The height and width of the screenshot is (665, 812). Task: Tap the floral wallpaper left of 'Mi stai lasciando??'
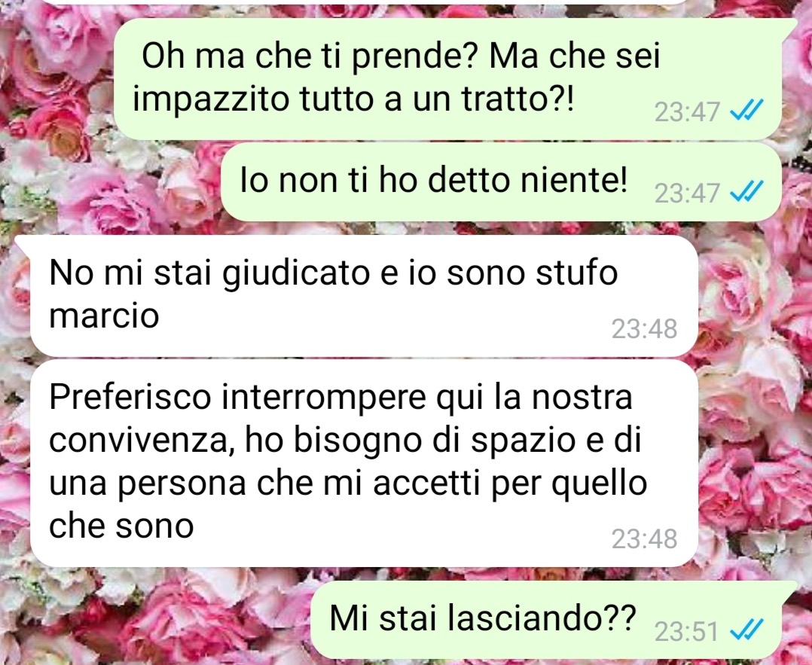pos(155,620)
